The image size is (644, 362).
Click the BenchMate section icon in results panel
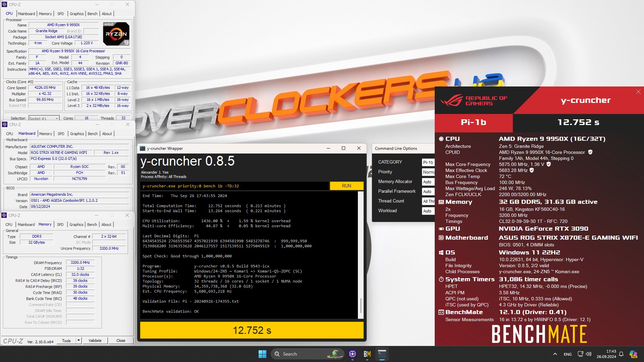click(x=441, y=312)
